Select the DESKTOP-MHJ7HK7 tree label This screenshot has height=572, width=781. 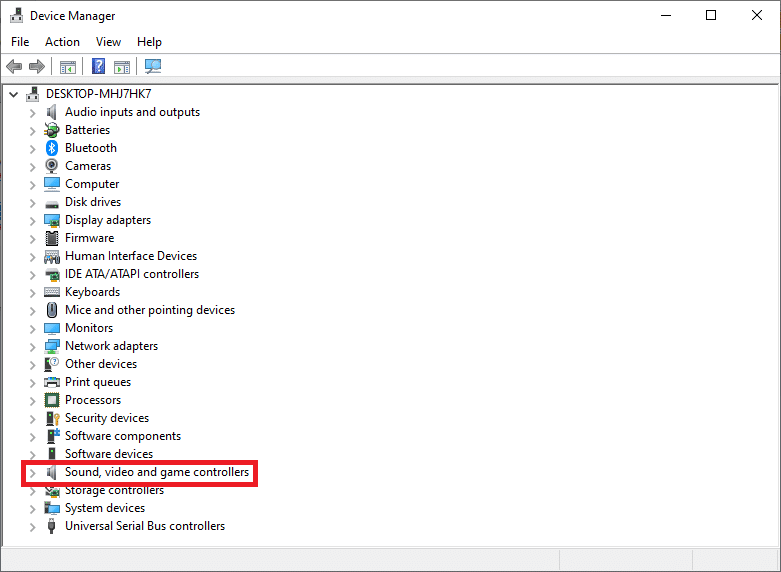(x=99, y=94)
